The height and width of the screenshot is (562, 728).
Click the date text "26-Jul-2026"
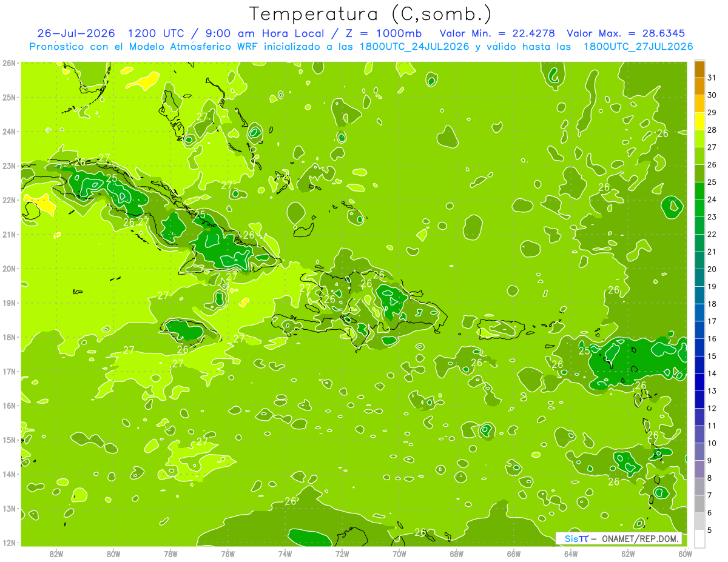(x=76, y=33)
